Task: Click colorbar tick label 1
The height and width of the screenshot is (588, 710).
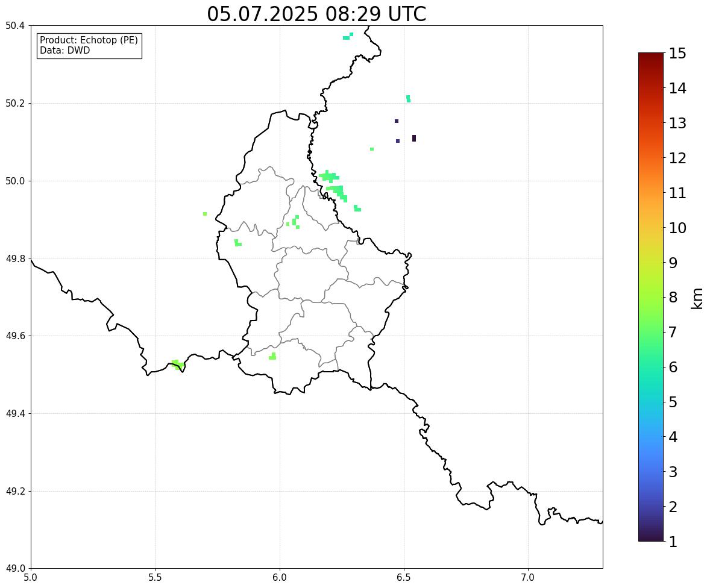Action: 673,542
